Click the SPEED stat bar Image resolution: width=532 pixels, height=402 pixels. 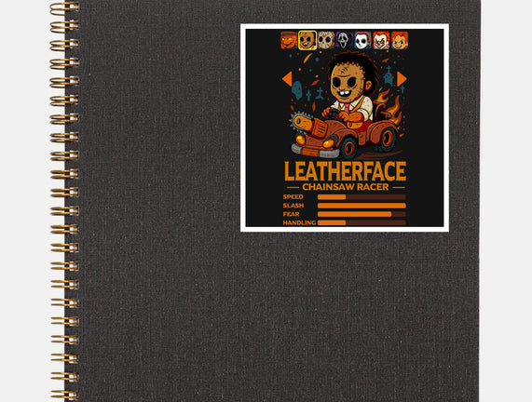(x=361, y=197)
